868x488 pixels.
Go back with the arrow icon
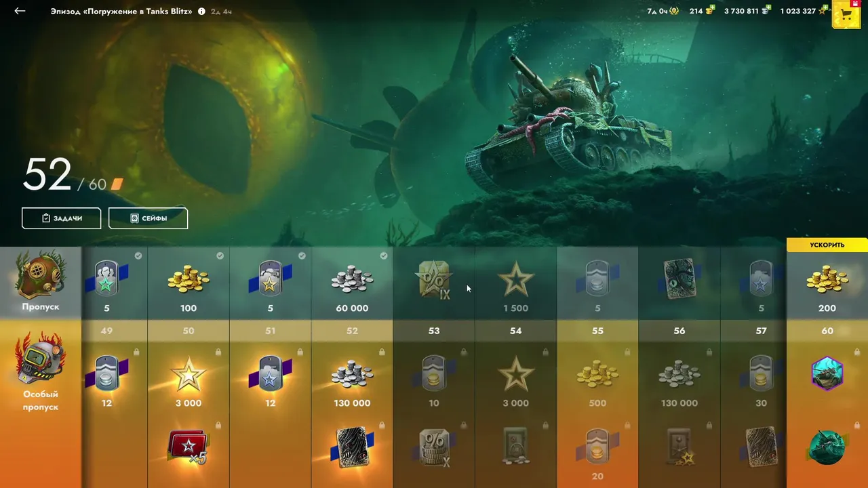click(20, 11)
